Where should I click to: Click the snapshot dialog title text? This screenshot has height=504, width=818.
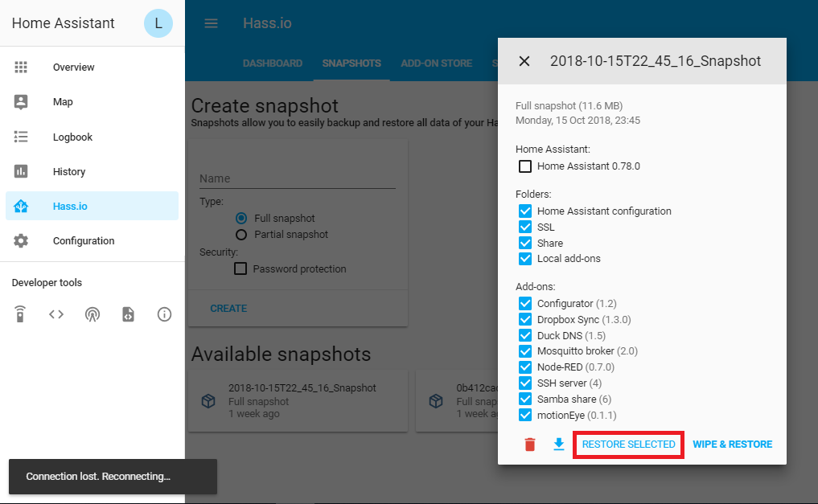click(x=656, y=62)
